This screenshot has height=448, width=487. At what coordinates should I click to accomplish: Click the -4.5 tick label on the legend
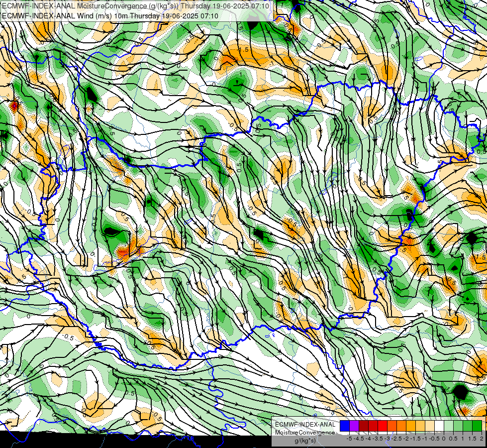coord(359,439)
